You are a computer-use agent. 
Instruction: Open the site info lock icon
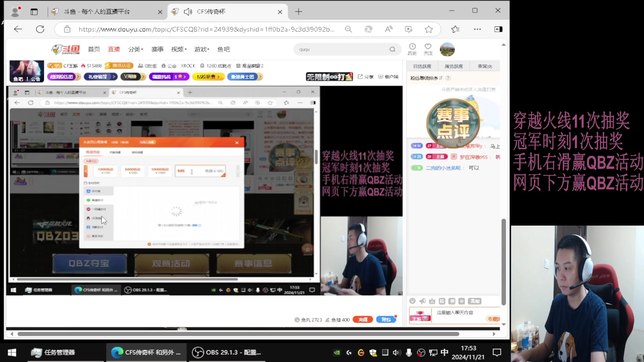pyautogui.click(x=67, y=29)
